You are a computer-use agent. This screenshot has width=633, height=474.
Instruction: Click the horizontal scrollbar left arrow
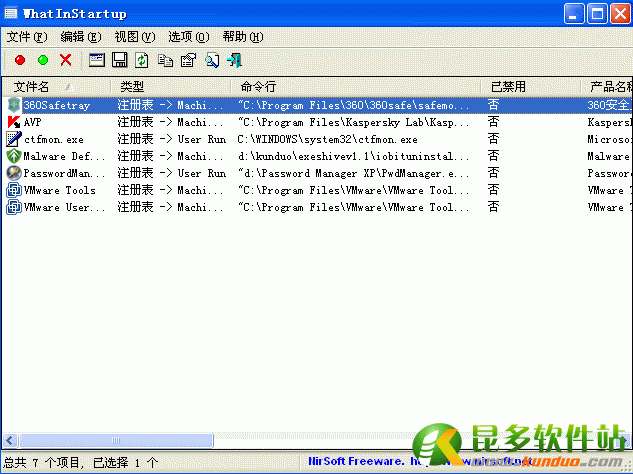(10, 440)
